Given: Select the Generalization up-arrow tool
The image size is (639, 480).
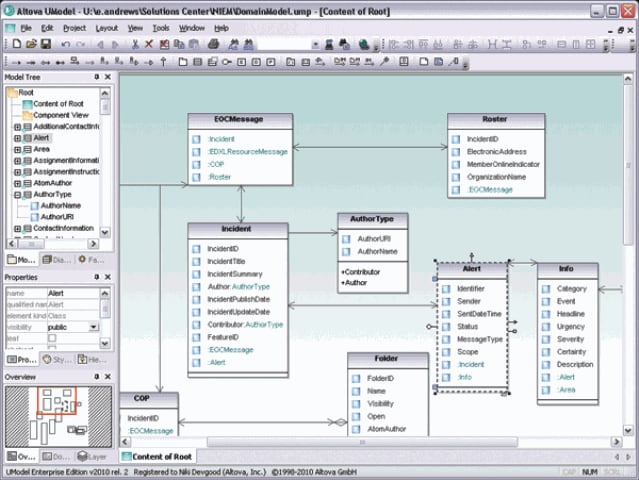Looking at the screenshot, I should 163,62.
